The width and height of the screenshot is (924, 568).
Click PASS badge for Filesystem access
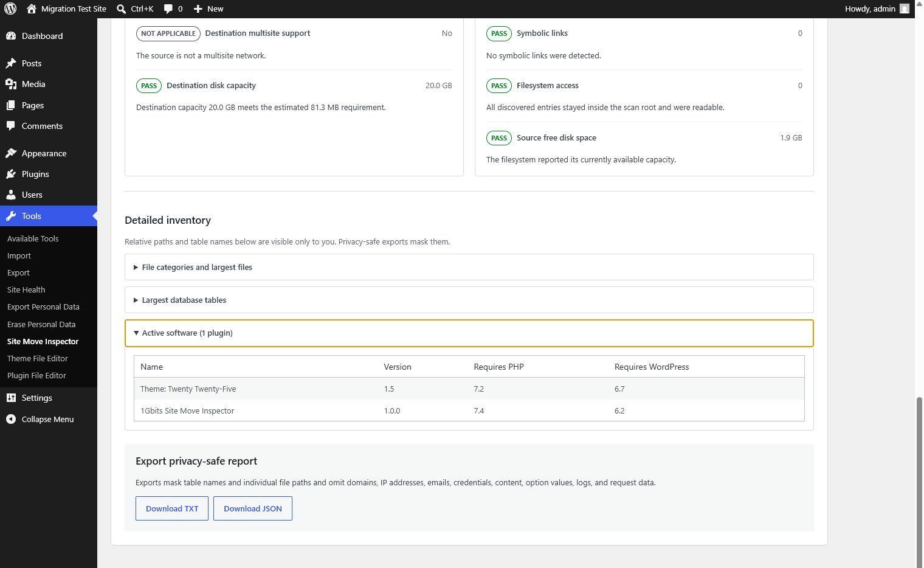pyautogui.click(x=499, y=86)
